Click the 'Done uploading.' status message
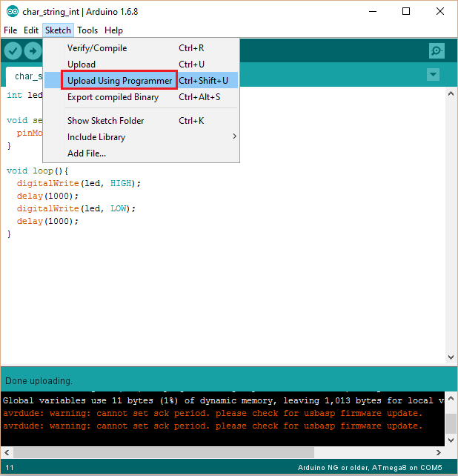The height and width of the screenshot is (476, 458). (39, 381)
